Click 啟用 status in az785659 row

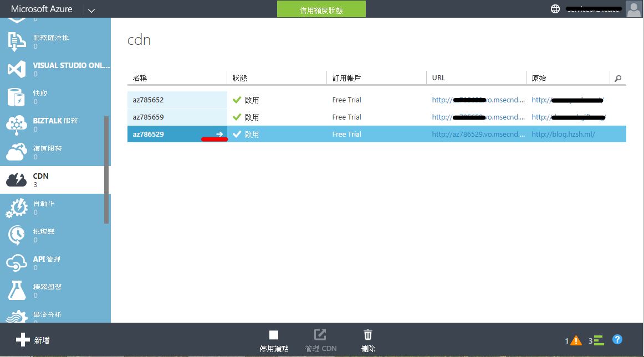tap(246, 117)
